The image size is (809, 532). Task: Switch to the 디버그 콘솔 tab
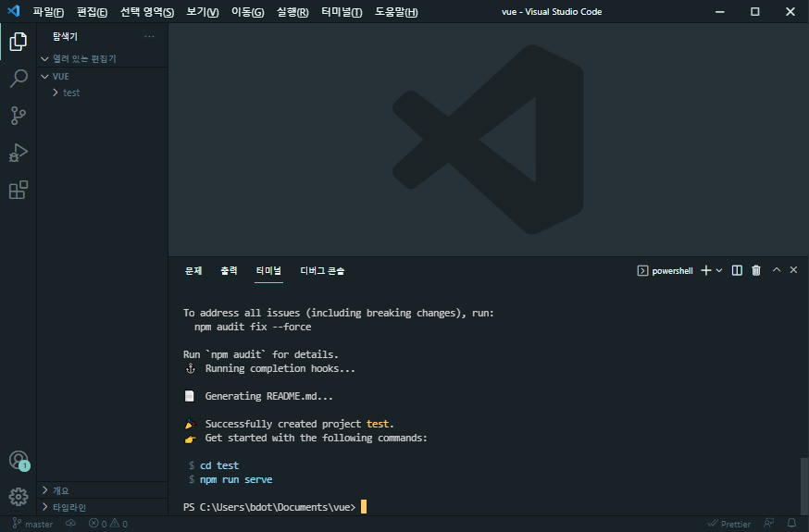pos(322,271)
